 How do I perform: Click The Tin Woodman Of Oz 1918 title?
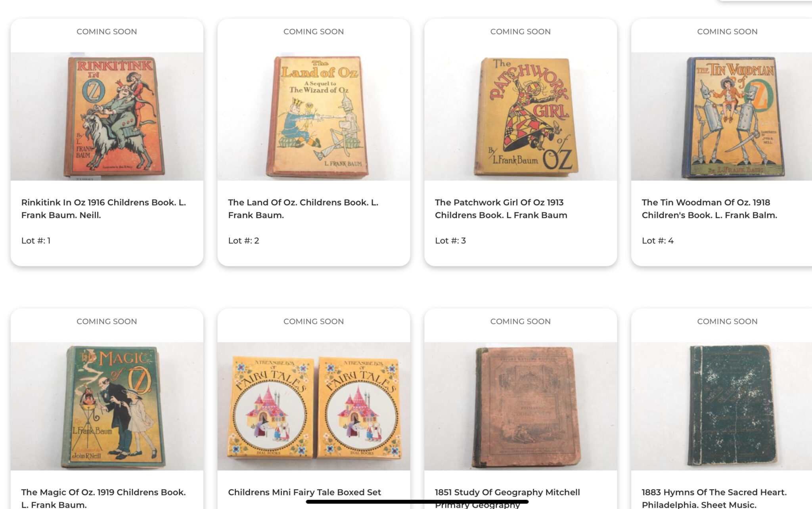(x=710, y=209)
